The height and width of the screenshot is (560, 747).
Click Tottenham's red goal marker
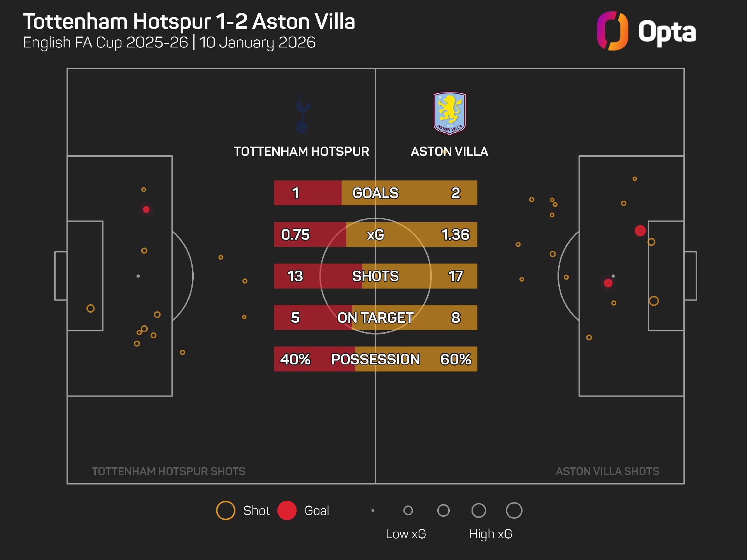point(146,210)
